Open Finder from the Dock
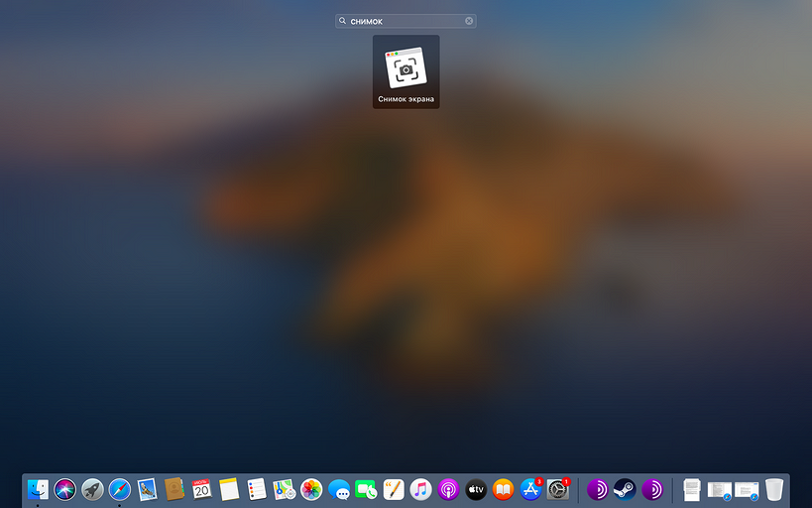812x508 pixels. [39, 489]
